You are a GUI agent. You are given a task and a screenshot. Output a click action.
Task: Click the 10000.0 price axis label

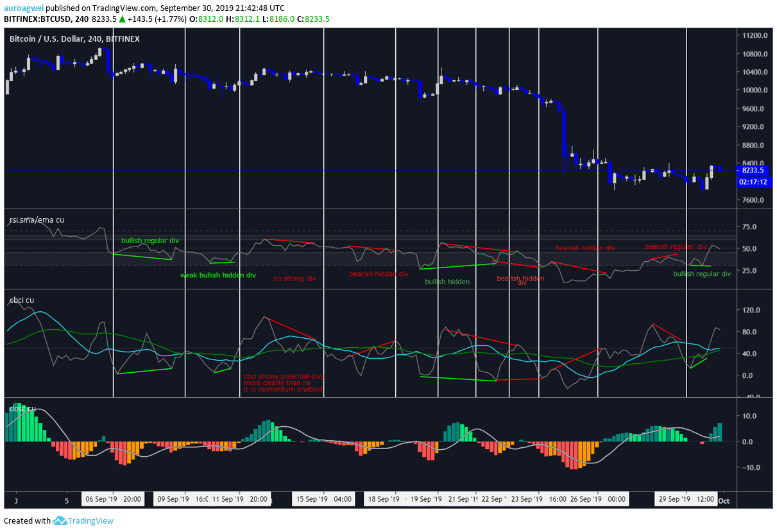(753, 90)
